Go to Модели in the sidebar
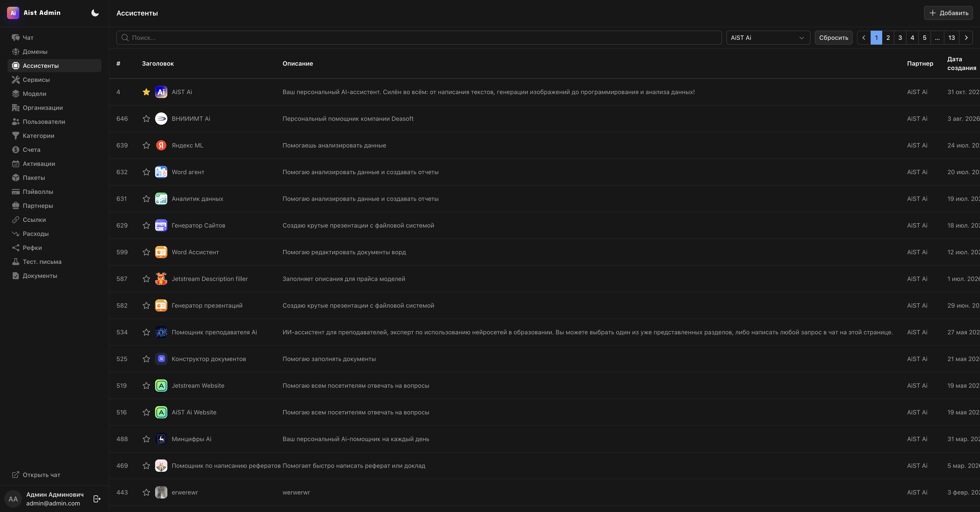Screen dimensions: 980x512 54,94
